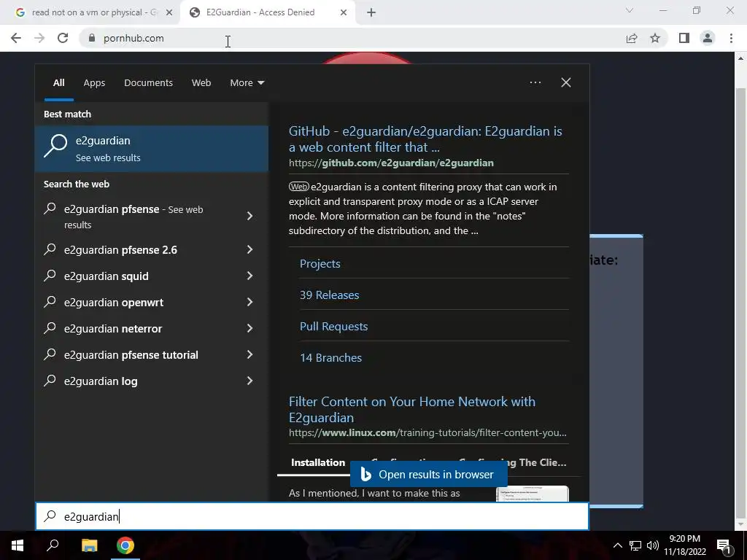The height and width of the screenshot is (560, 747).
Task: Close the Google search tab
Action: click(169, 12)
